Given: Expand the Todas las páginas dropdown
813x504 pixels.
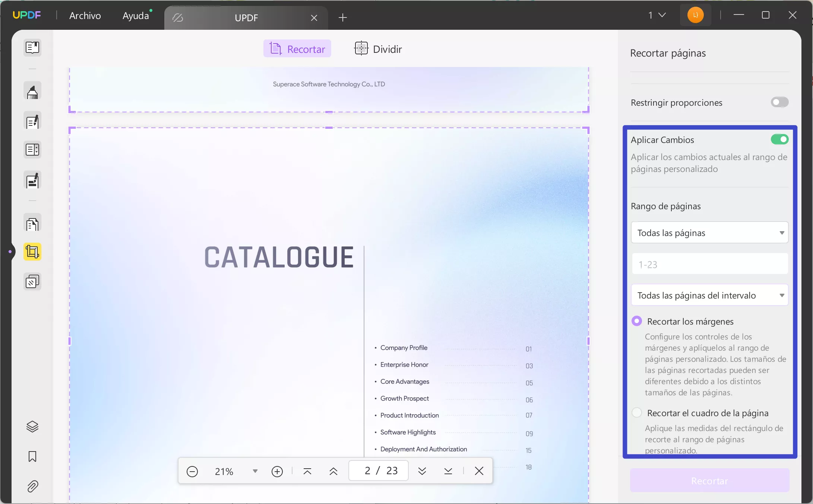Looking at the screenshot, I should 710,233.
